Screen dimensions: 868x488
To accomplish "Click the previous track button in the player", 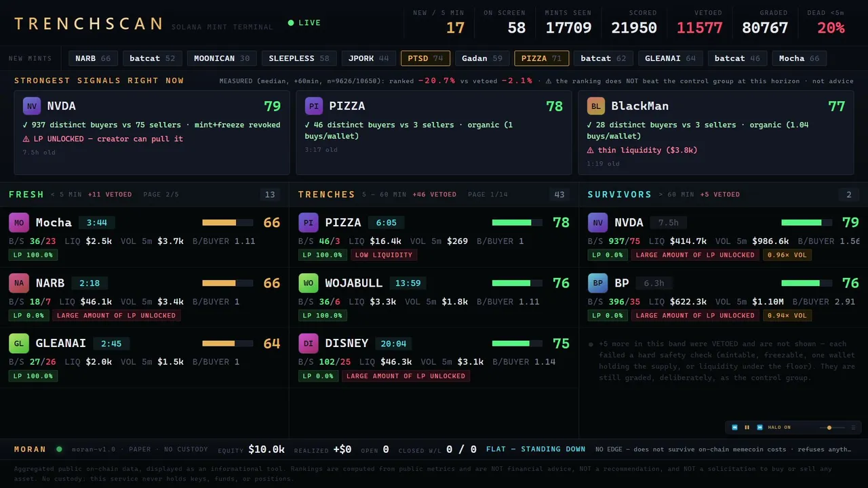I will (x=734, y=428).
